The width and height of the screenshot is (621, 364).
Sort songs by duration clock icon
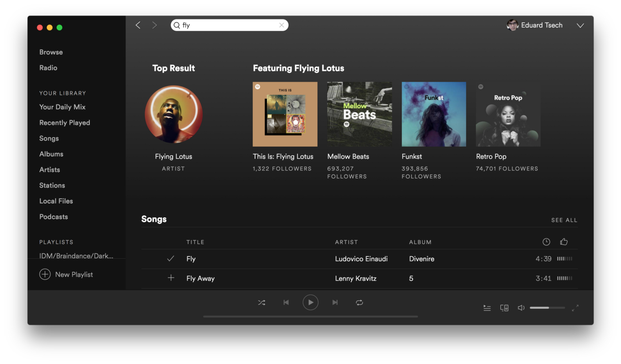pyautogui.click(x=546, y=242)
